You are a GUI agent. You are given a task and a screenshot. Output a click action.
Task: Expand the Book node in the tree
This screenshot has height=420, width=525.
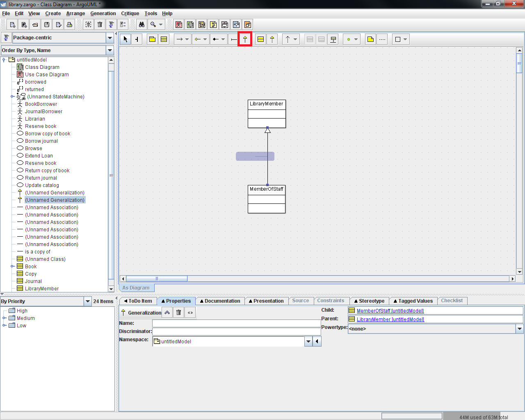click(12, 267)
